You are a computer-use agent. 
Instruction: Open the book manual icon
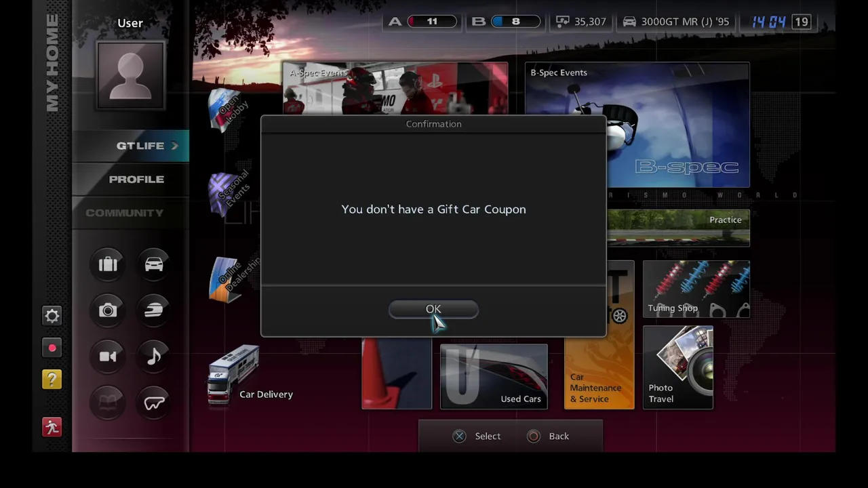tap(108, 403)
